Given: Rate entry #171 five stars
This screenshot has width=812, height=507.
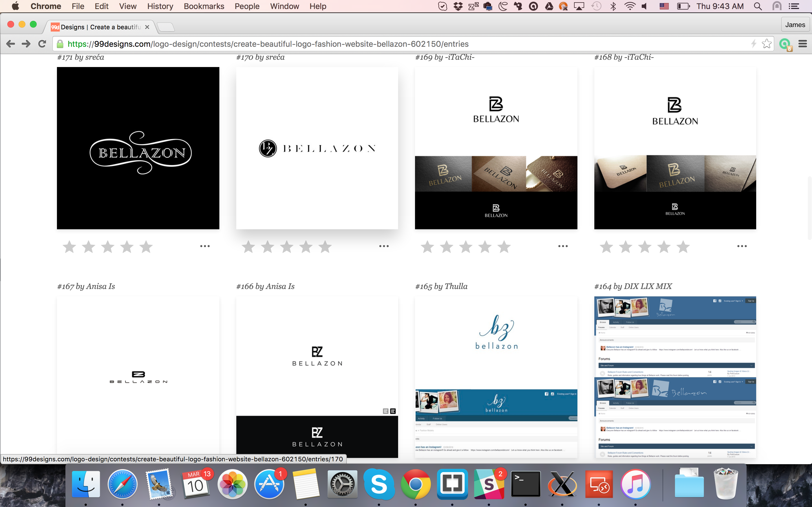Looking at the screenshot, I should tap(146, 247).
